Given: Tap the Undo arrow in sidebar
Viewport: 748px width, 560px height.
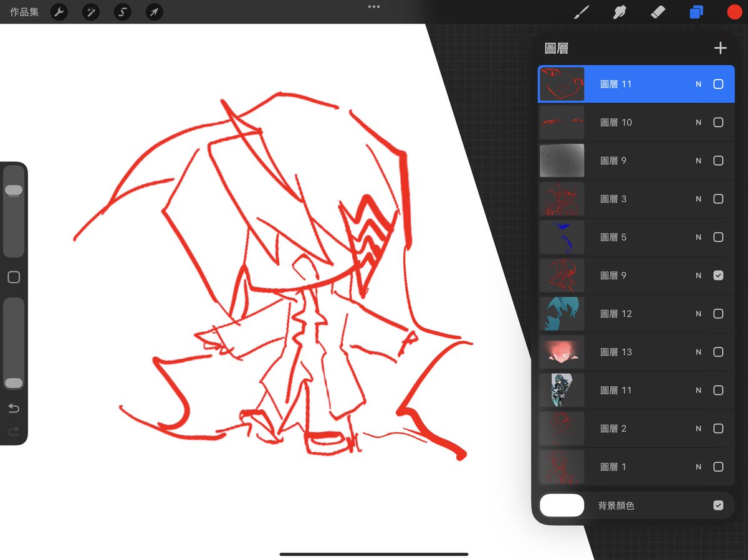Looking at the screenshot, I should click(x=14, y=408).
